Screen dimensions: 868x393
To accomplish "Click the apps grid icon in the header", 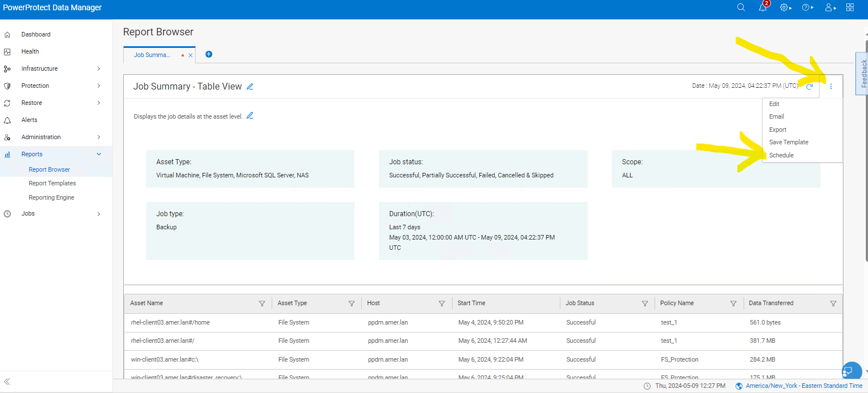I will [x=850, y=7].
